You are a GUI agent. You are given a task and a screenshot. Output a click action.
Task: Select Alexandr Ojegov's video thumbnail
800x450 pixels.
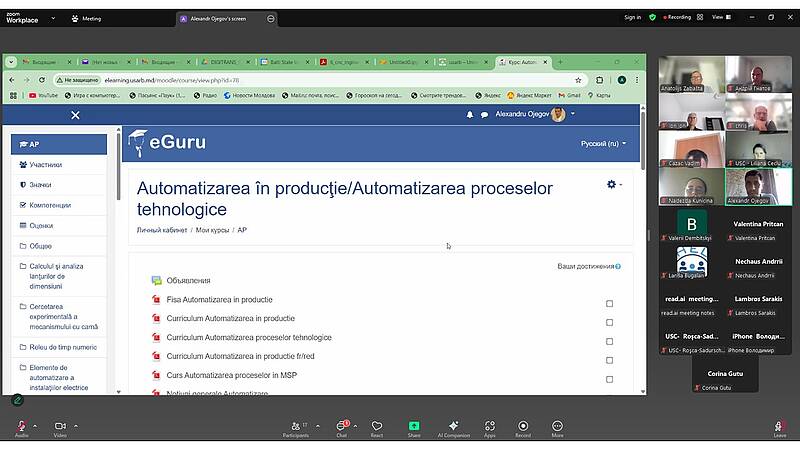pos(759,187)
